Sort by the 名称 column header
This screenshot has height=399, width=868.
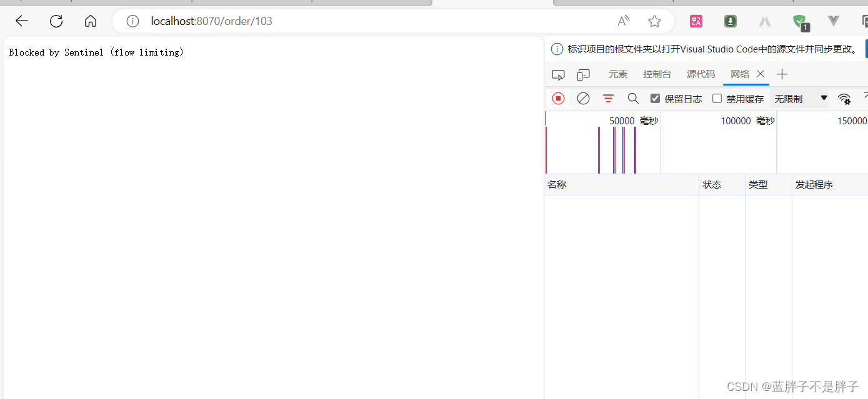(x=621, y=185)
